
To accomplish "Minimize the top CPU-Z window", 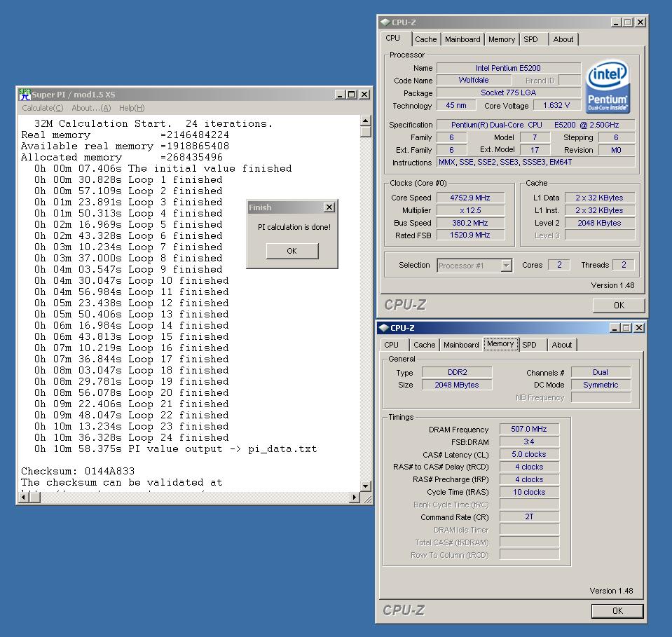I will coord(616,22).
